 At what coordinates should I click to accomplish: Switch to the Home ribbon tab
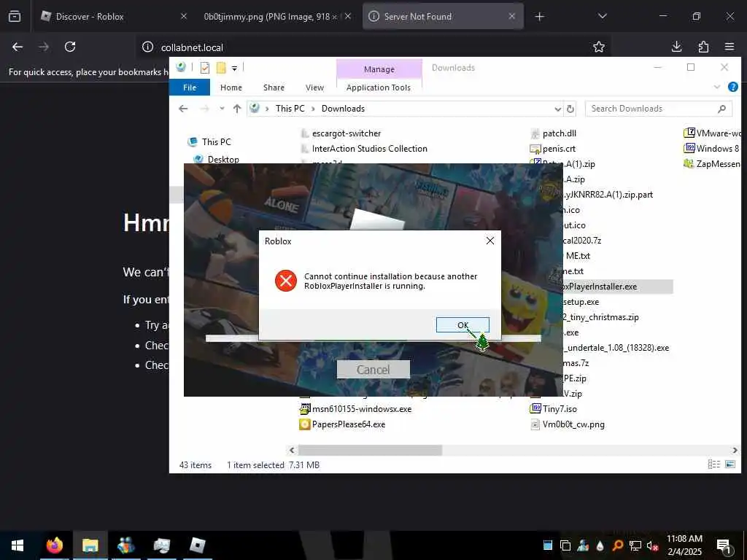point(231,87)
